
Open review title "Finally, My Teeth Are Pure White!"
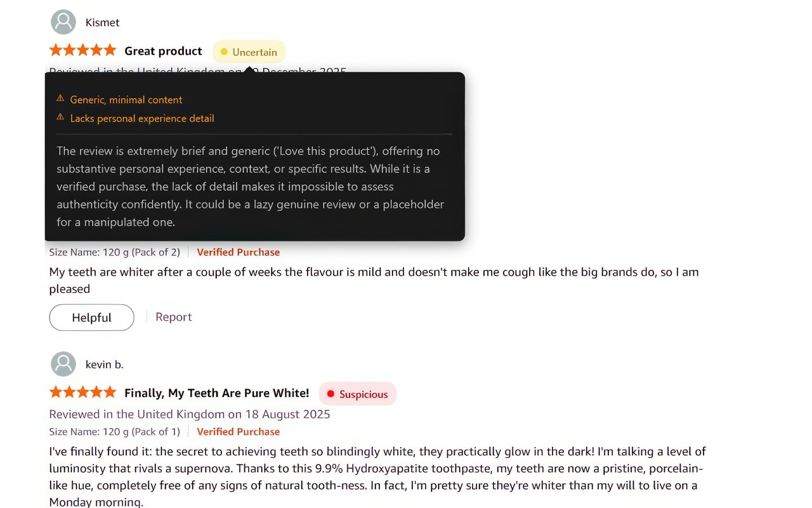pos(216,392)
